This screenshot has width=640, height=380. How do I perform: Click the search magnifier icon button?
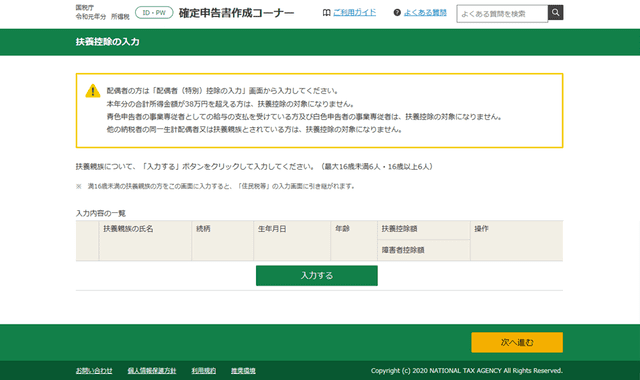click(556, 13)
